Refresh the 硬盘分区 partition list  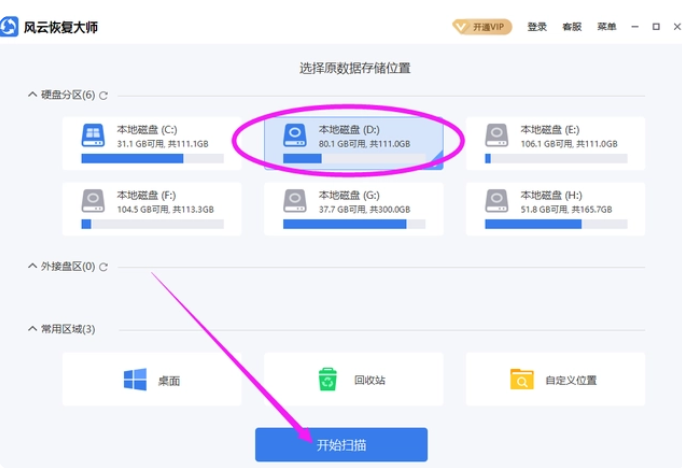pyautogui.click(x=103, y=96)
